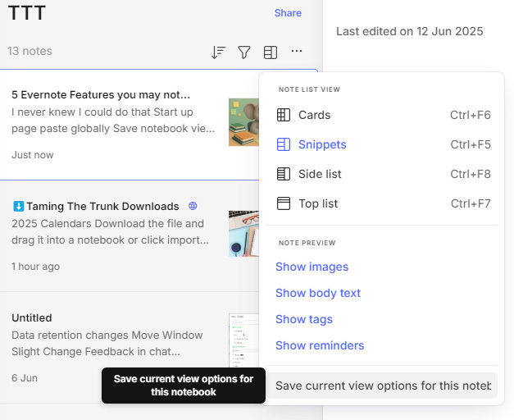Toggle Show images preview option
Image resolution: width=514 pixels, height=420 pixels.
[x=312, y=267]
